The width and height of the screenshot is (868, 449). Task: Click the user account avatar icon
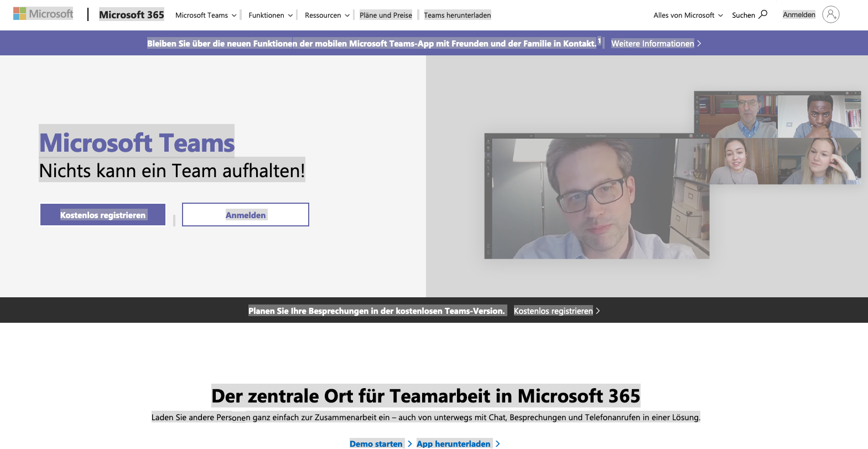click(x=830, y=14)
